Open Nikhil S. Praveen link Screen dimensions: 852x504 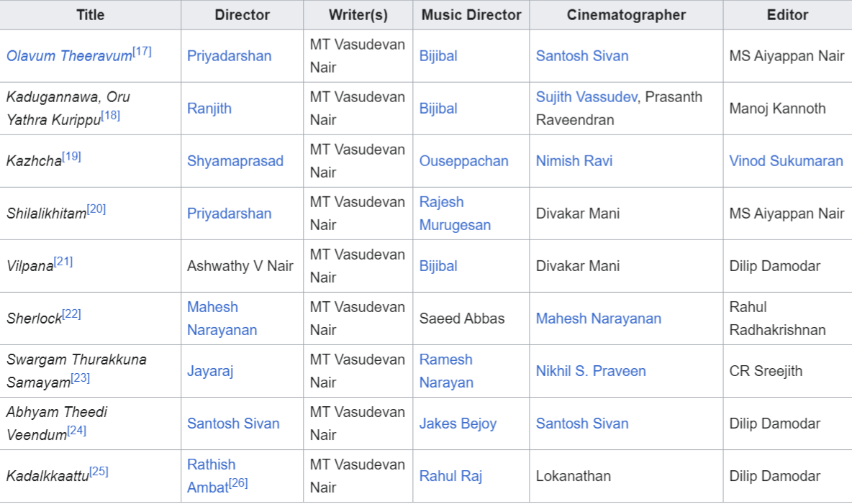coord(591,372)
